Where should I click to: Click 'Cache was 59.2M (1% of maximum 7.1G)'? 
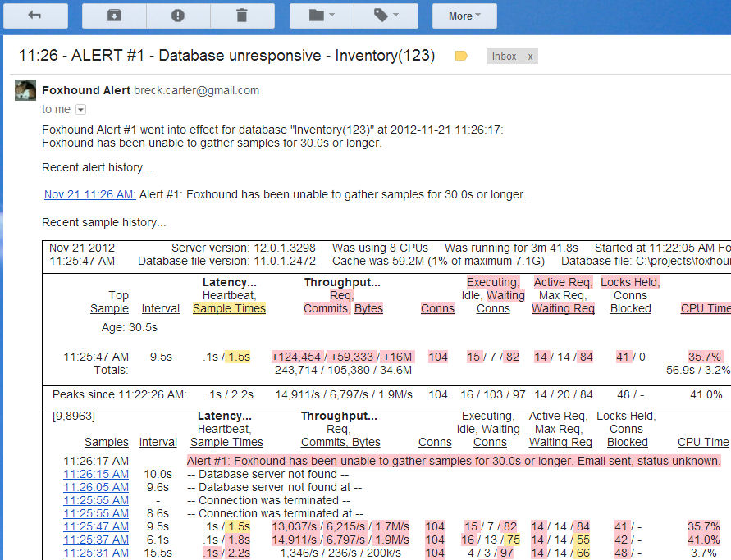(x=438, y=261)
